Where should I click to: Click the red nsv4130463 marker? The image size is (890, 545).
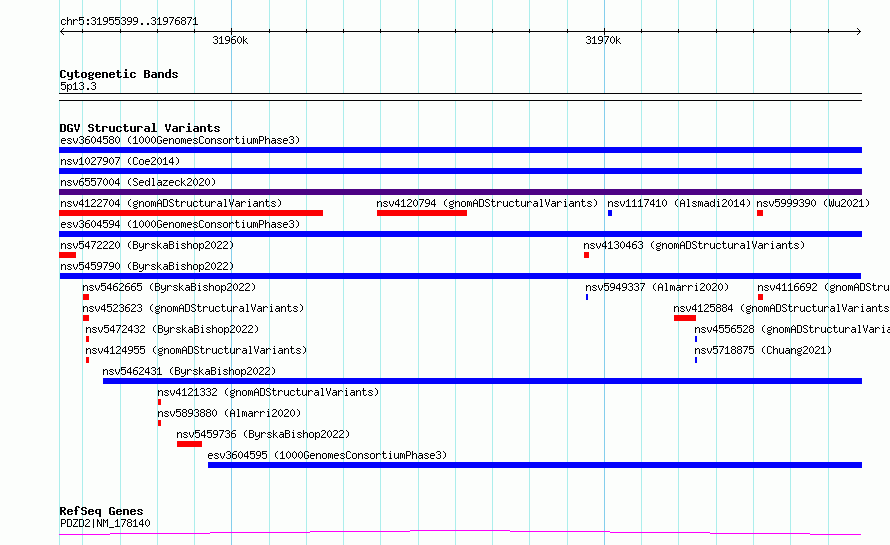(586, 255)
